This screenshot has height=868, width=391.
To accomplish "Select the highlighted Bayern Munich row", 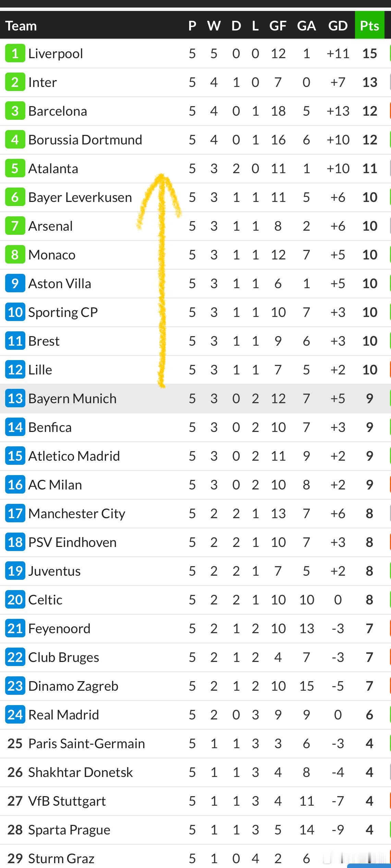I will click(195, 398).
